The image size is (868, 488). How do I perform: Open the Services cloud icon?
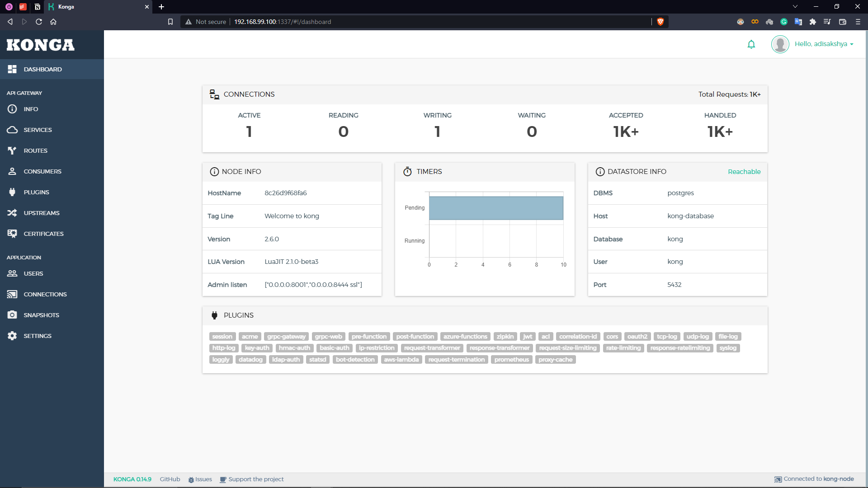[x=12, y=130]
